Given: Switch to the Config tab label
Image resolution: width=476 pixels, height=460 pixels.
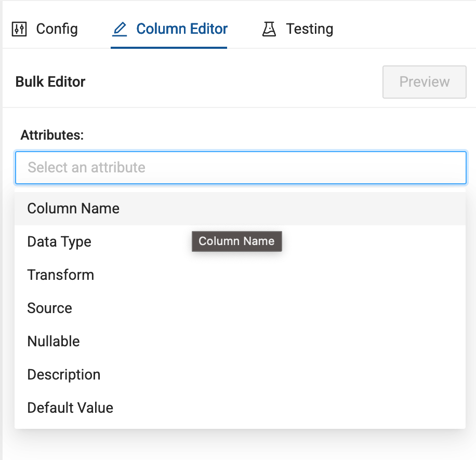Looking at the screenshot, I should (57, 29).
